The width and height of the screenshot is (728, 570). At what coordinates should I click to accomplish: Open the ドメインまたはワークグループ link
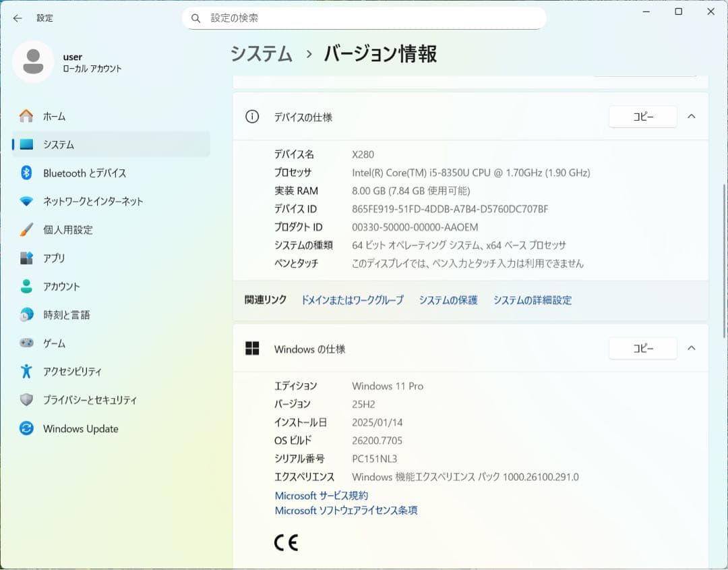tap(352, 300)
